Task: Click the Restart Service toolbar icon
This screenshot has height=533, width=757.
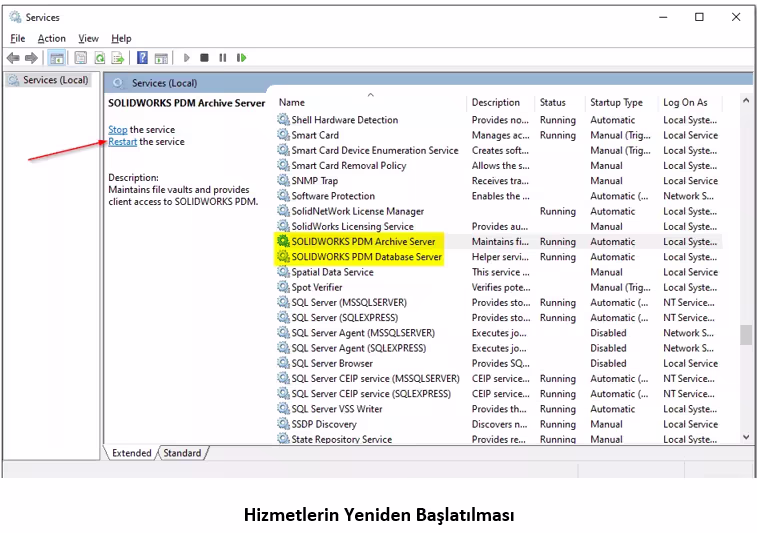Action: [241, 58]
